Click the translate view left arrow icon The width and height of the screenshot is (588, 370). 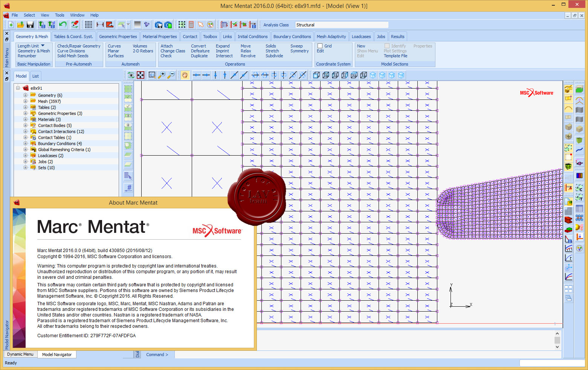(197, 75)
